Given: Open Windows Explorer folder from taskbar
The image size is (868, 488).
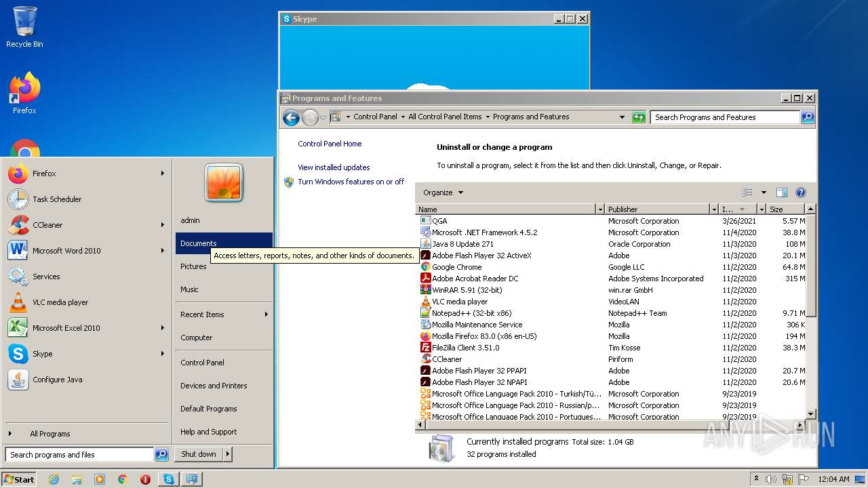Looking at the screenshot, I should coord(77,479).
